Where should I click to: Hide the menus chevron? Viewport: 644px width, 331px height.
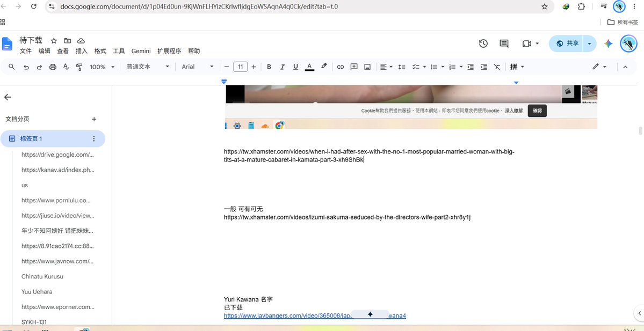click(x=625, y=67)
